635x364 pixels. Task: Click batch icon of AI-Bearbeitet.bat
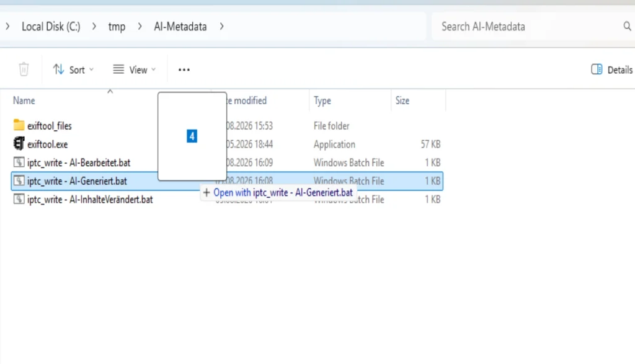(19, 162)
